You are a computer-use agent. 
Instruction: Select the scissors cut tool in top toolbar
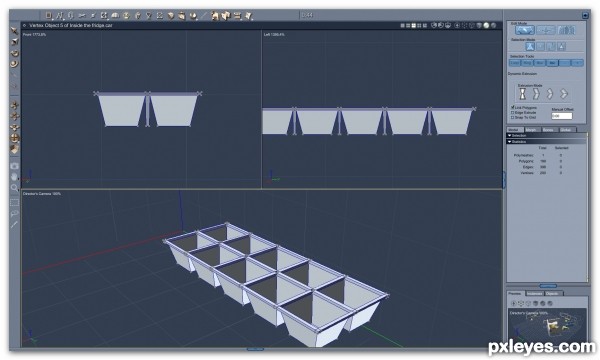(x=82, y=16)
